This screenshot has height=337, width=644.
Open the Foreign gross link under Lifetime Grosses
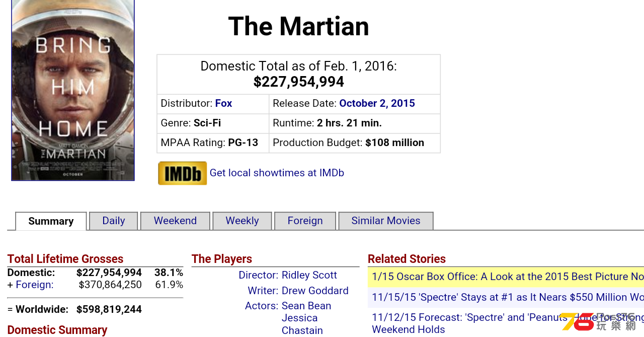coord(35,285)
